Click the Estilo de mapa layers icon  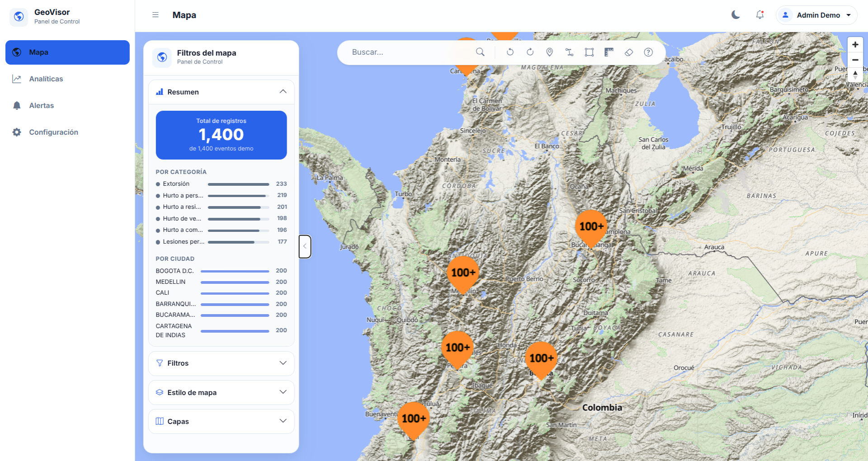pos(160,392)
